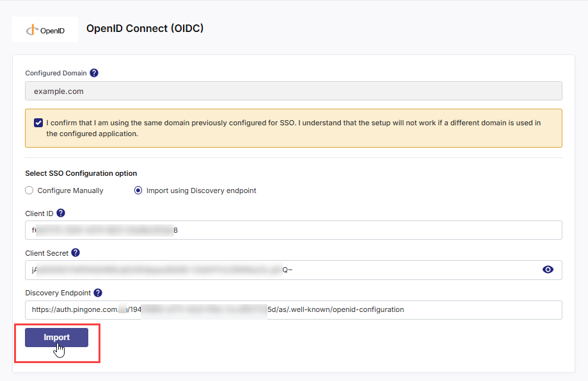This screenshot has height=381, width=588.
Task: Open the Discovery Endpoint help tooltip
Action: tap(97, 292)
